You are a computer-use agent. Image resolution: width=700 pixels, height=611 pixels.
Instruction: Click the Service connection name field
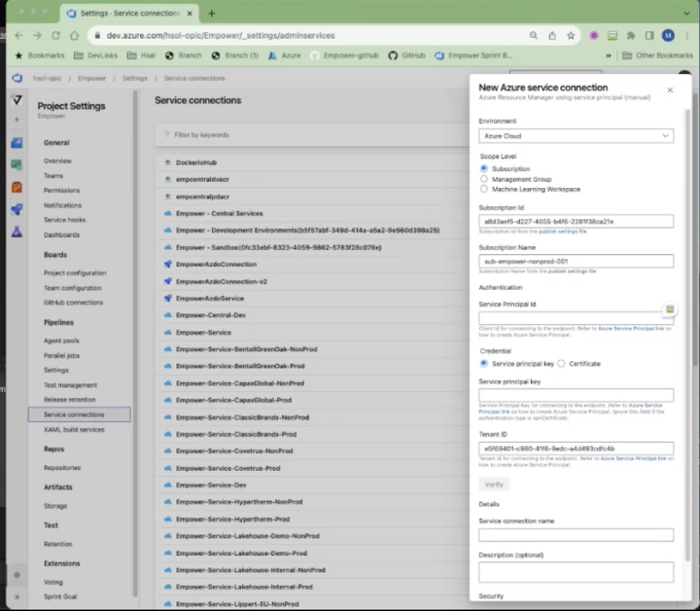click(x=576, y=535)
